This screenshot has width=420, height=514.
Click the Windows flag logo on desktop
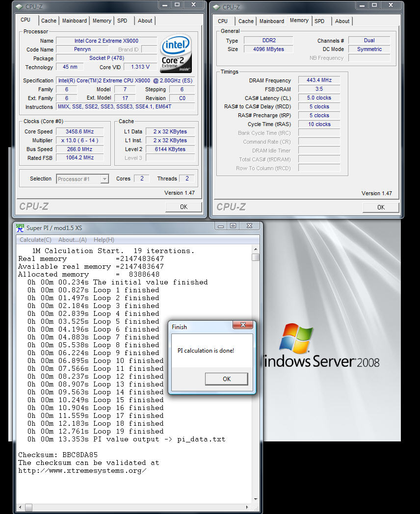click(x=296, y=338)
